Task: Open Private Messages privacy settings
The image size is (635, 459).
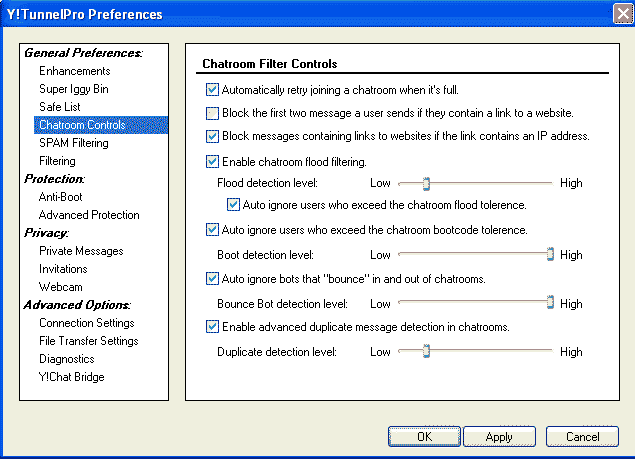Action: 81,251
